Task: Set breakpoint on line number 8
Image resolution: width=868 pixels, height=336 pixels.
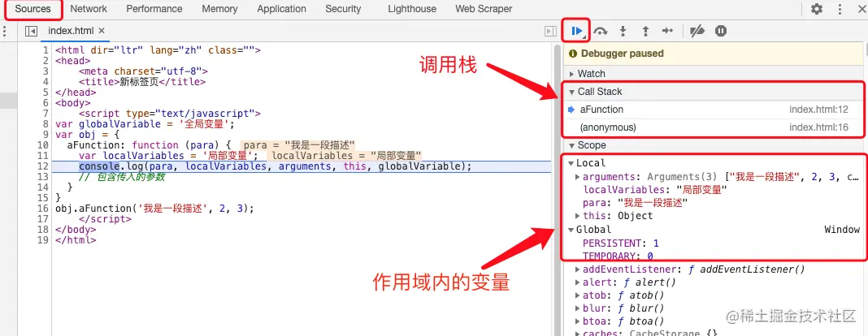Action: point(46,124)
